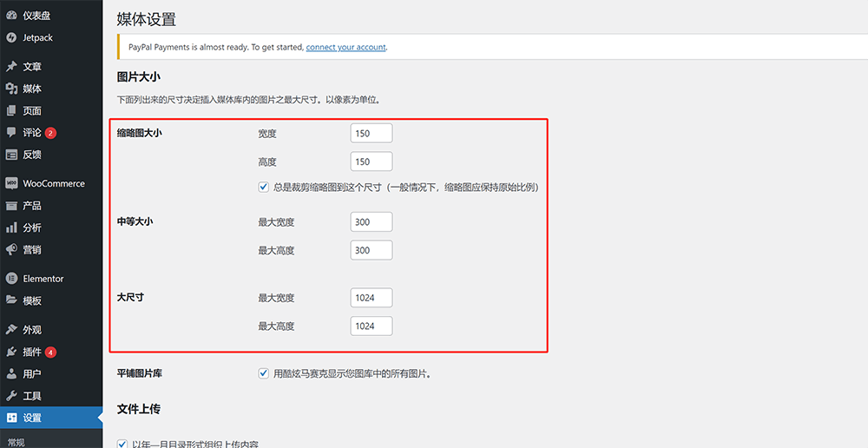
Task: Click the thumbnail 高度 field showing 150
Action: click(x=372, y=161)
